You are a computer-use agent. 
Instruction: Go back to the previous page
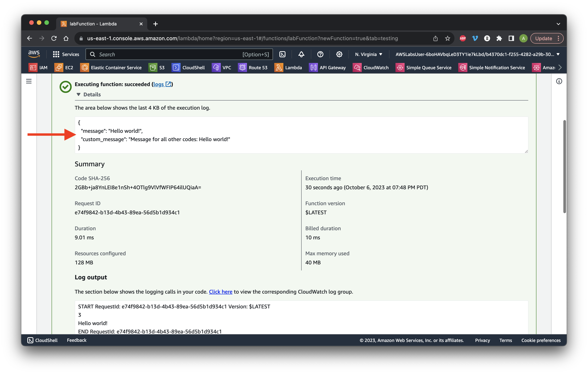point(30,38)
